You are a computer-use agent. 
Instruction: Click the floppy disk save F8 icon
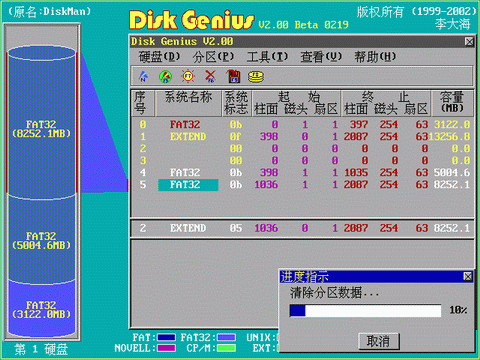click(x=233, y=76)
